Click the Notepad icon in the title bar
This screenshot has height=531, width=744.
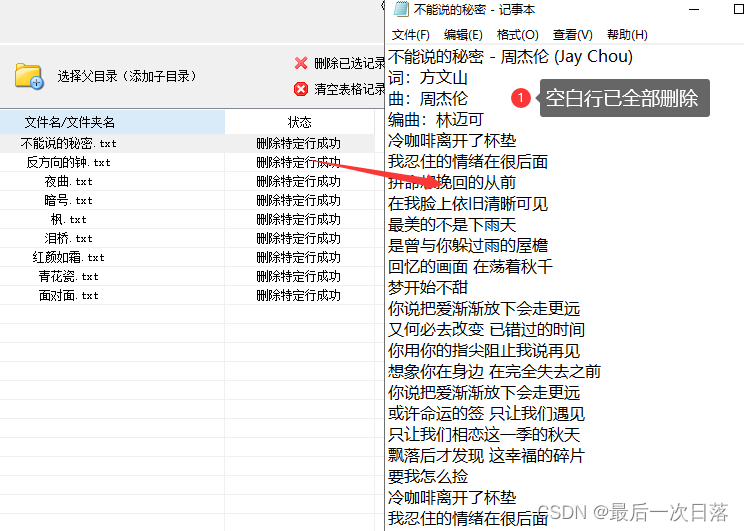(x=401, y=9)
